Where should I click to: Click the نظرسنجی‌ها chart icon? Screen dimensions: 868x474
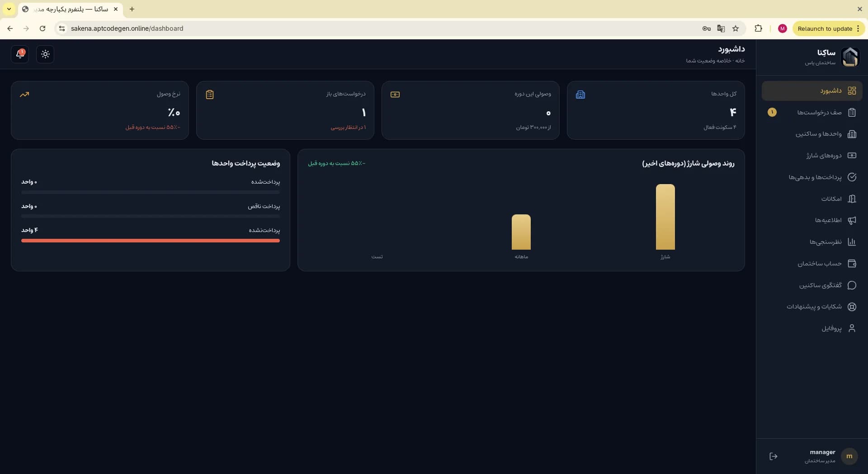pyautogui.click(x=852, y=242)
